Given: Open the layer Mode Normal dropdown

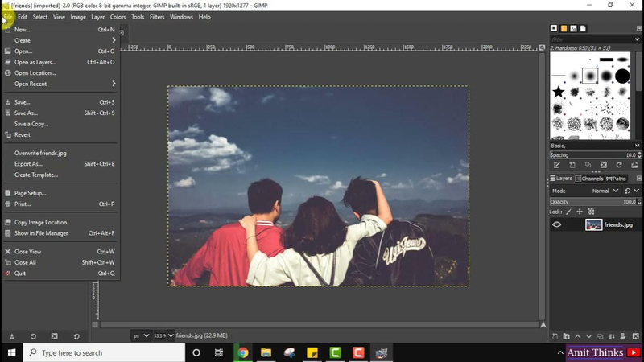Looking at the screenshot, I should click(x=605, y=191).
